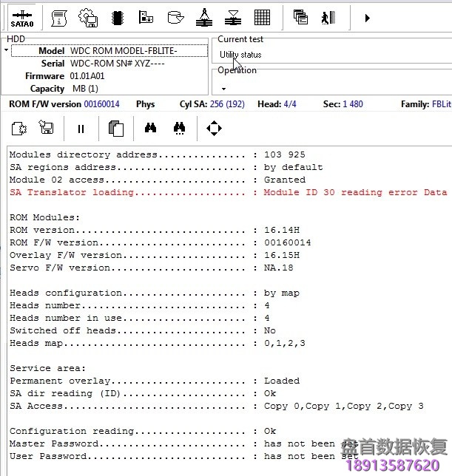Click ROM F/W version value 00160014 in status bar
The image size is (452, 476).
tap(102, 104)
